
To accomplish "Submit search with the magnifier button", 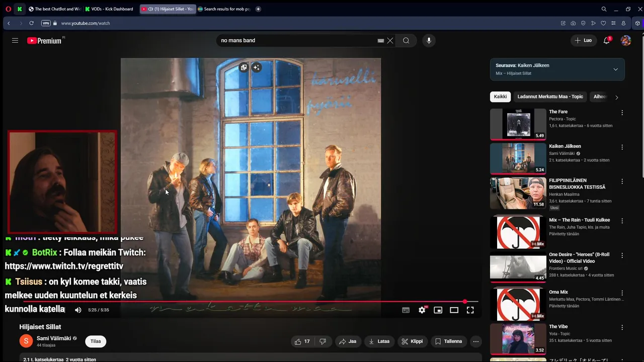I will (x=406, y=41).
